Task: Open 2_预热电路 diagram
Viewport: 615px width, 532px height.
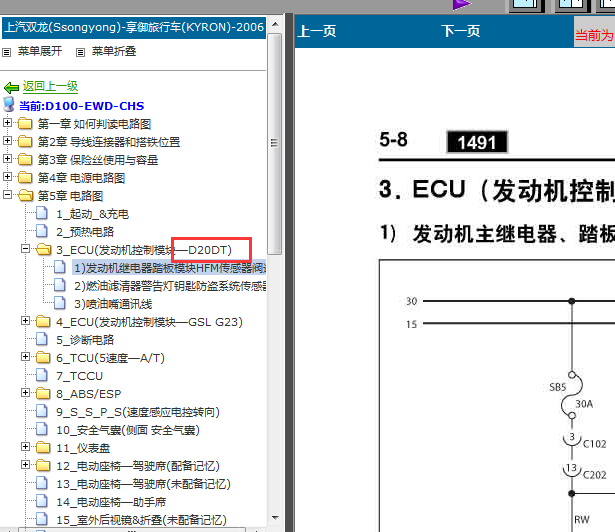Action: click(x=85, y=232)
